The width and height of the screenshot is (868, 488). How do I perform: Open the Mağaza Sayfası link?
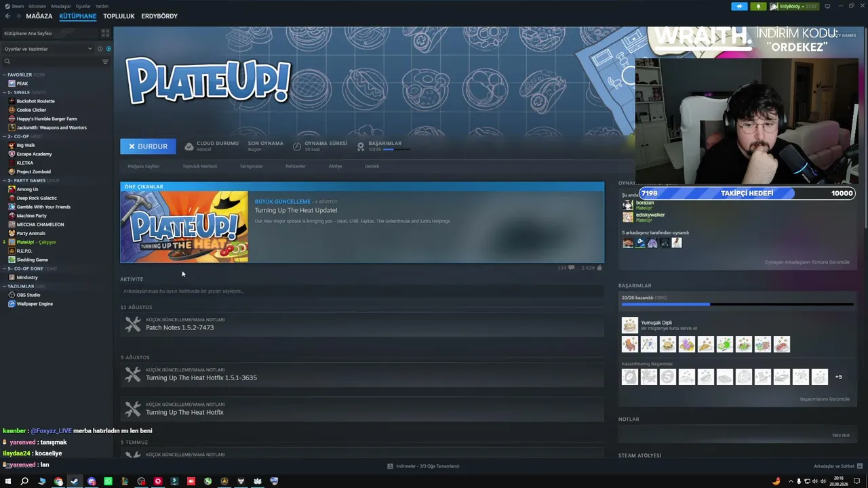(x=144, y=166)
